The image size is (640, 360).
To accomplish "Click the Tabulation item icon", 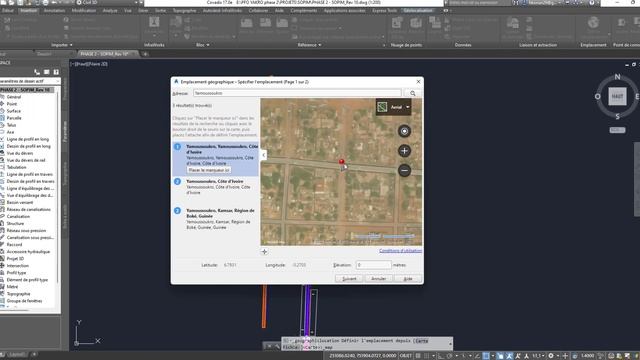I will coord(2,167).
